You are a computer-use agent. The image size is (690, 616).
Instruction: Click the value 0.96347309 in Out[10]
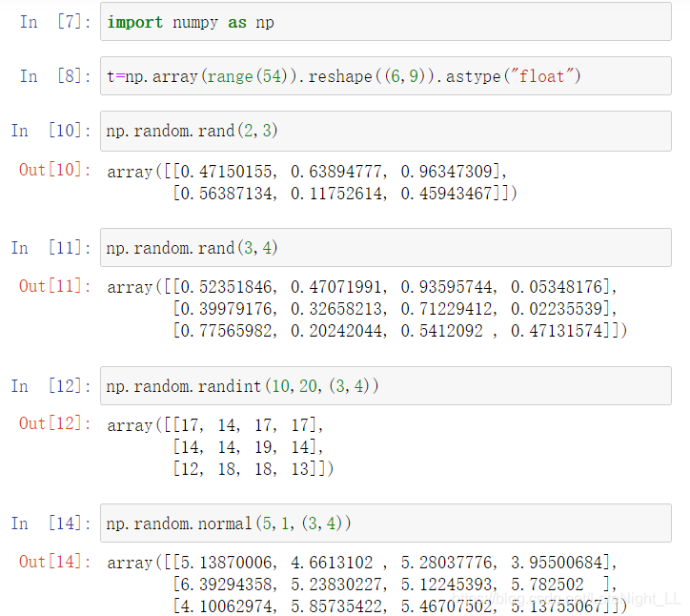(446, 172)
